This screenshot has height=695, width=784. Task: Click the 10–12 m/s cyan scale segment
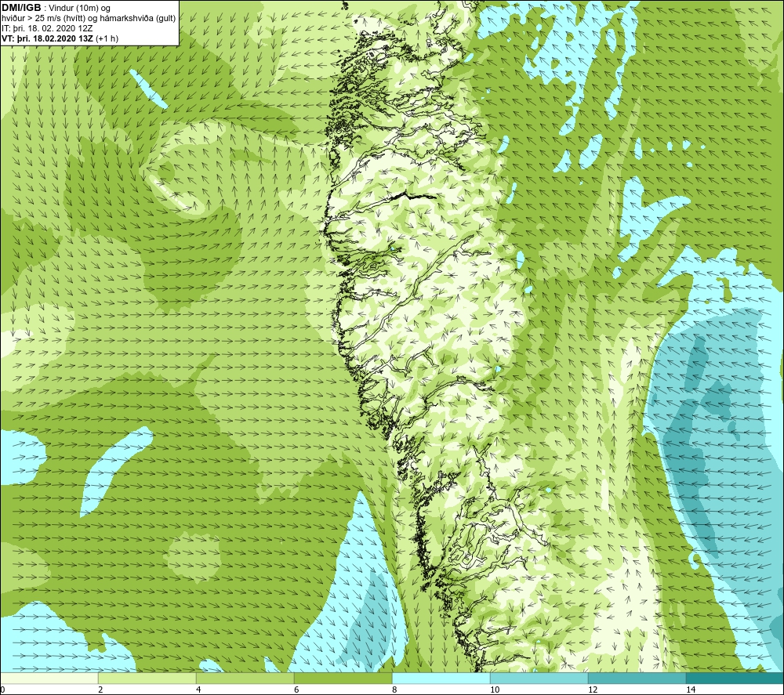pyautogui.click(x=539, y=678)
